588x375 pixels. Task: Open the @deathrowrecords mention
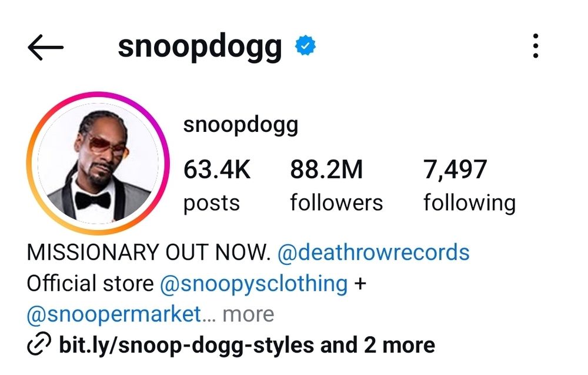(x=373, y=252)
